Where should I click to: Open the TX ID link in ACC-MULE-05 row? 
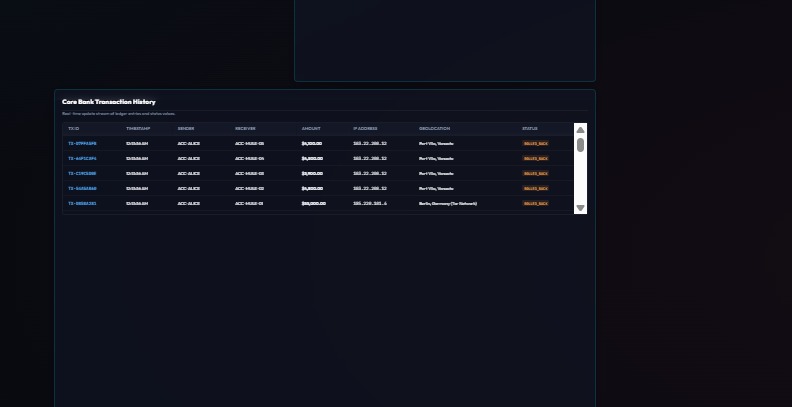[82, 143]
